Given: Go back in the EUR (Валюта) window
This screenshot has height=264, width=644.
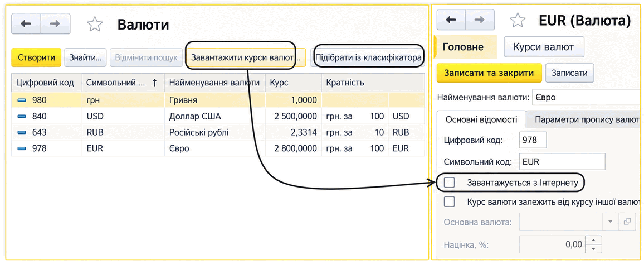Looking at the screenshot, I should 451,20.
